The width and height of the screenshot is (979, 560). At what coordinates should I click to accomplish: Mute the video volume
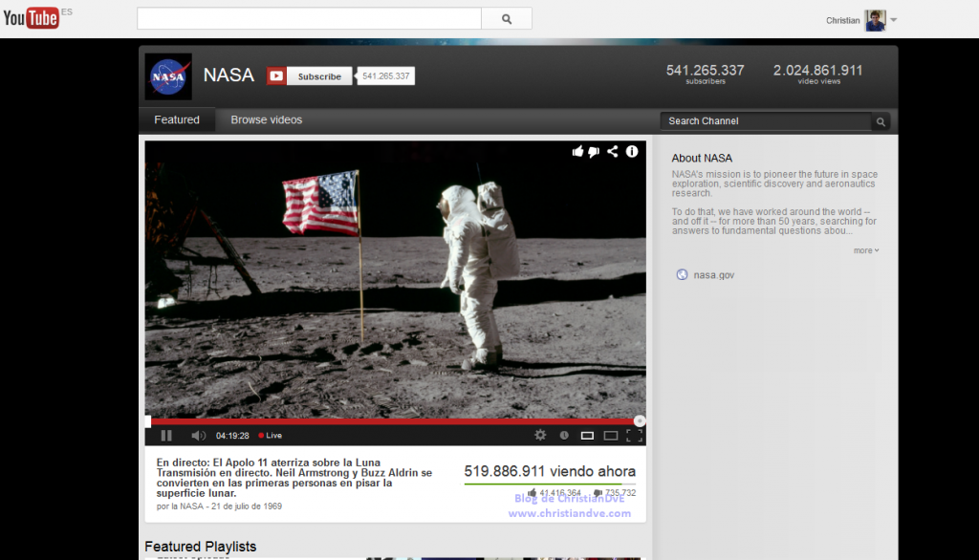point(198,436)
